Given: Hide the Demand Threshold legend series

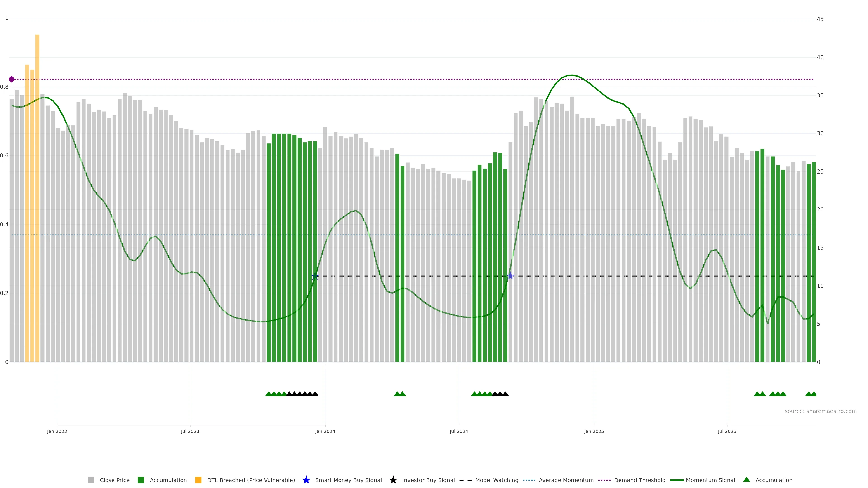Looking at the screenshot, I should coord(639,480).
